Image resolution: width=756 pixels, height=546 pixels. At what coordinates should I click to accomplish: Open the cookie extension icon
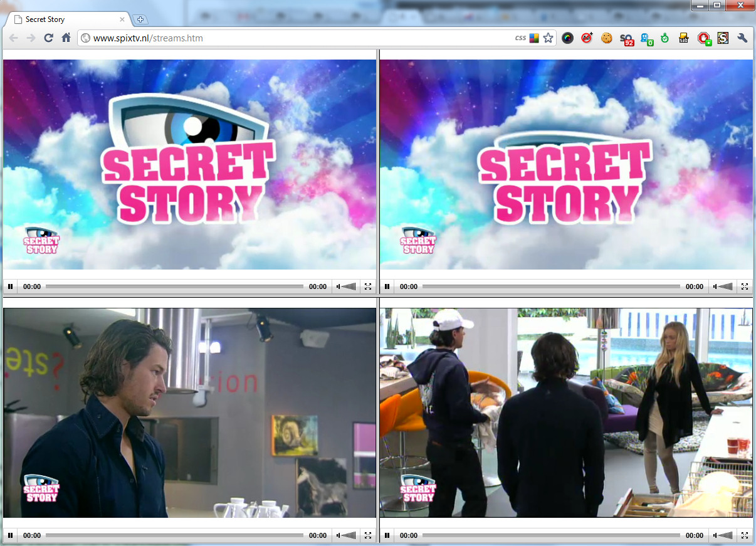coord(606,38)
